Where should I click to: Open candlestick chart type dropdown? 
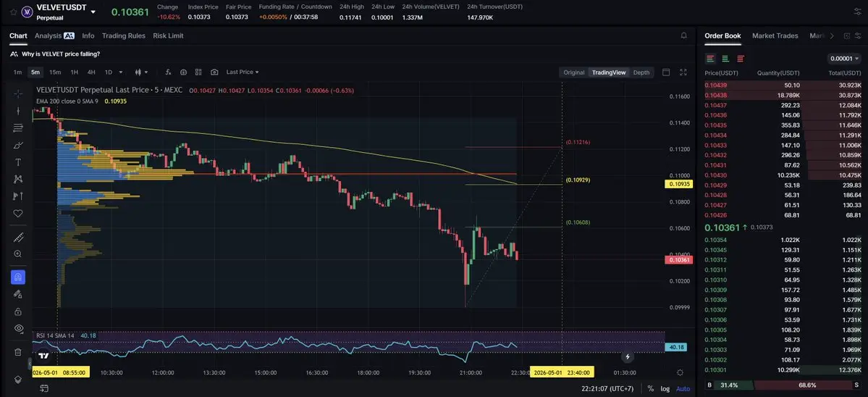142,72
